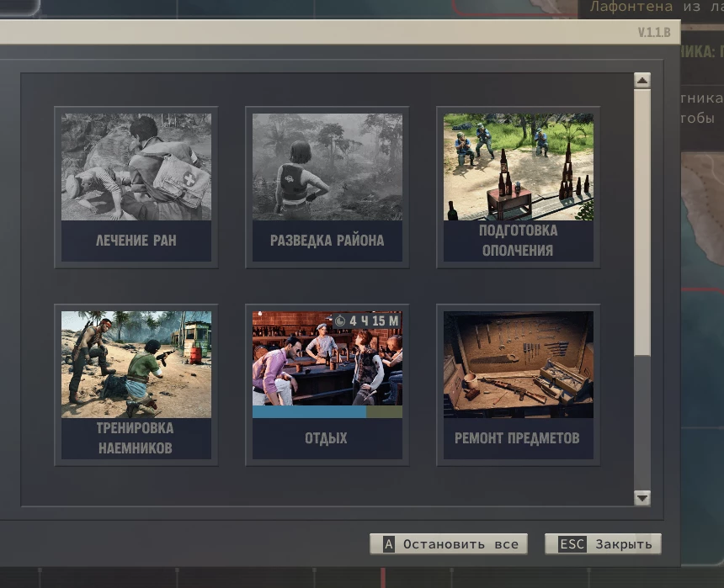Click the scrollbar down arrow
The height and width of the screenshot is (588, 724).
[x=642, y=498]
